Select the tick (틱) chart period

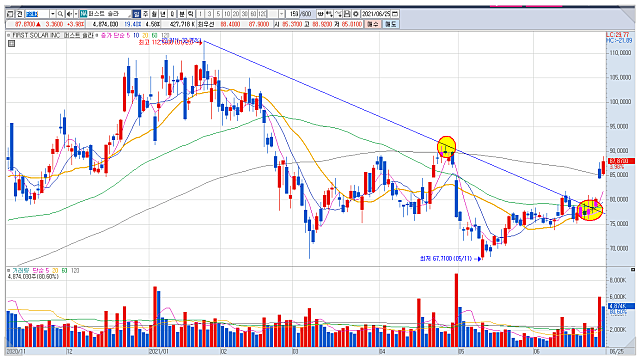pos(191,14)
